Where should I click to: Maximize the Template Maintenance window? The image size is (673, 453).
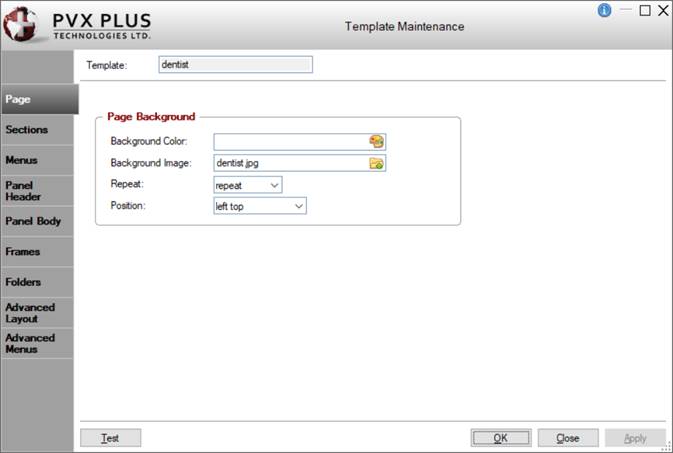(x=645, y=10)
